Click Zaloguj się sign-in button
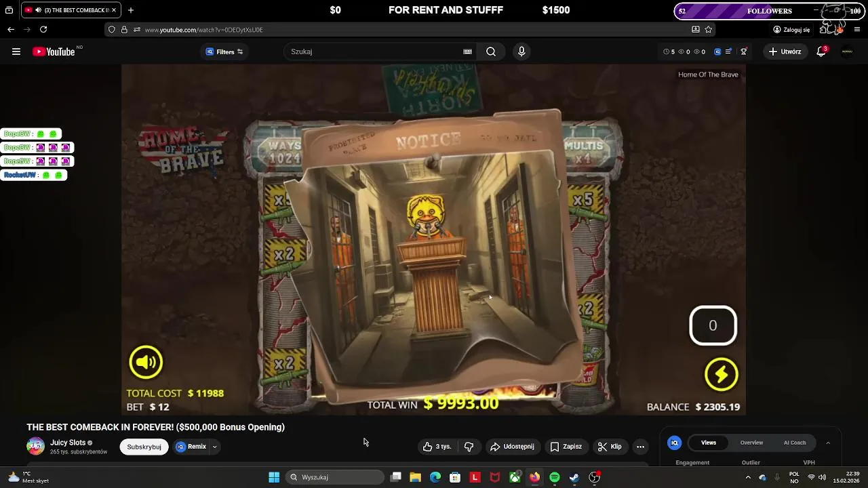 pyautogui.click(x=791, y=30)
